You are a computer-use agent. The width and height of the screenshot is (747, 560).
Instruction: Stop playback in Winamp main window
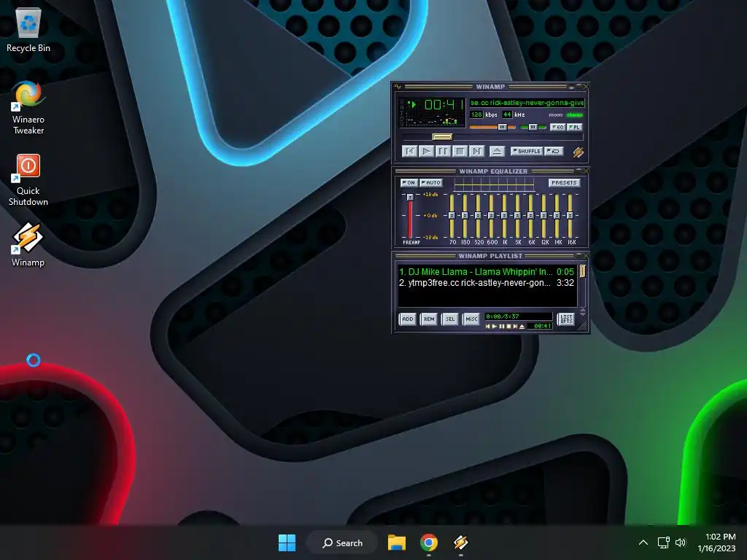[x=460, y=152]
